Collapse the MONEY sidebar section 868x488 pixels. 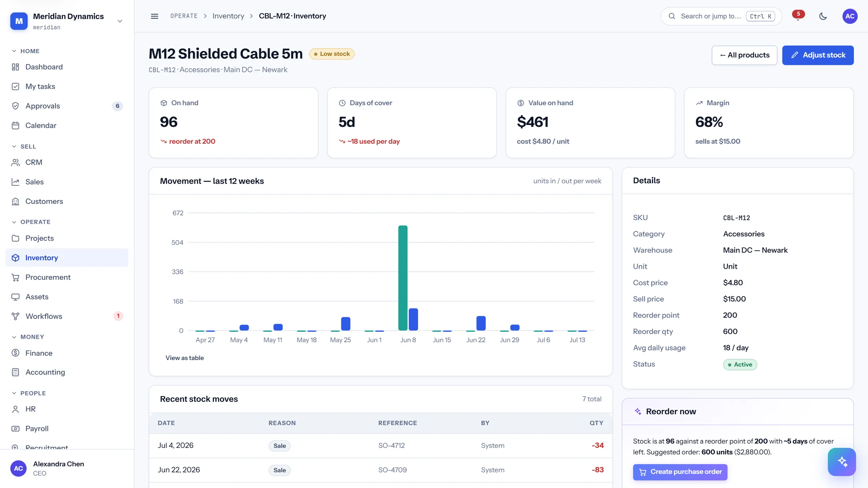[x=28, y=337]
